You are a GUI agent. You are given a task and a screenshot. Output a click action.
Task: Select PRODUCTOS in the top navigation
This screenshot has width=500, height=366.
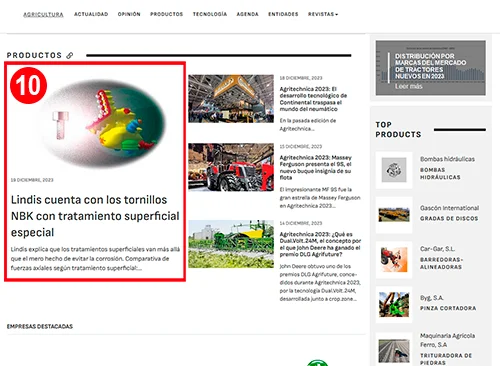pyautogui.click(x=166, y=14)
